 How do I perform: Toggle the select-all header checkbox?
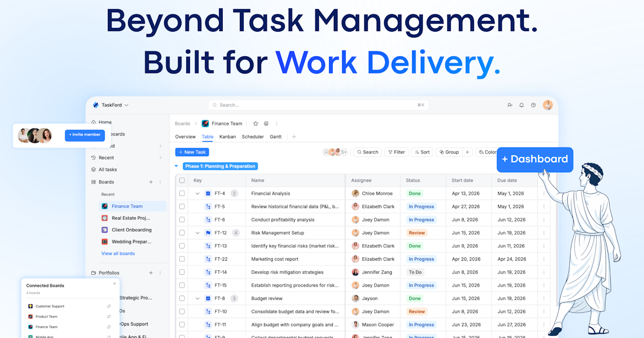pyautogui.click(x=182, y=180)
